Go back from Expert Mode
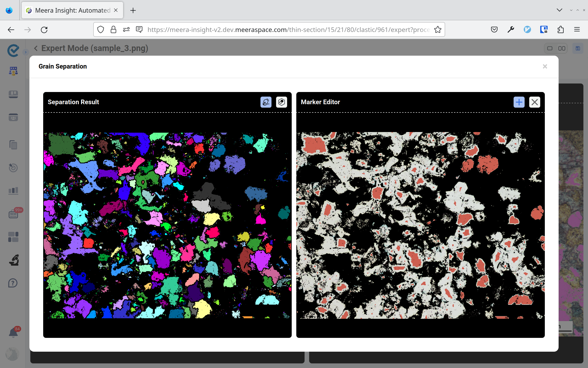This screenshot has height=368, width=588. 36,48
